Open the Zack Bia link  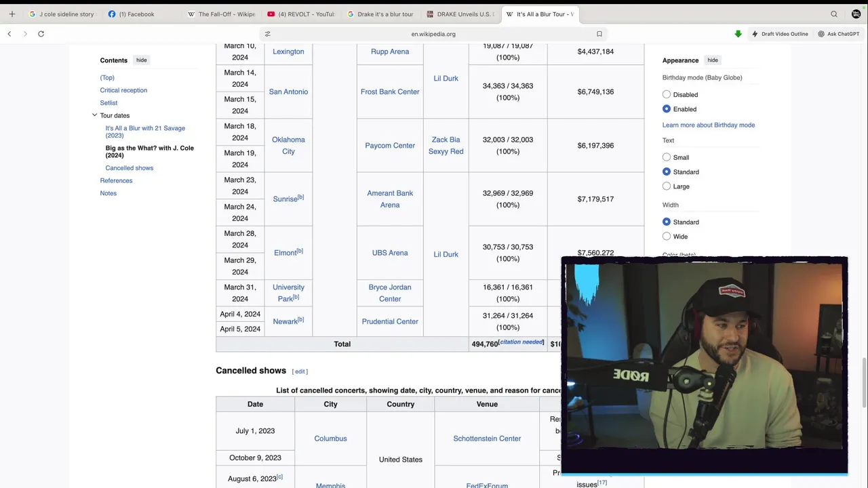point(446,140)
